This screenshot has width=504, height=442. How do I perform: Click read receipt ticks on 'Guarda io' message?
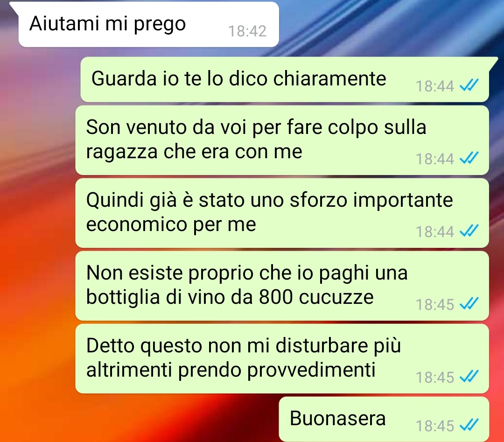pyautogui.click(x=469, y=85)
